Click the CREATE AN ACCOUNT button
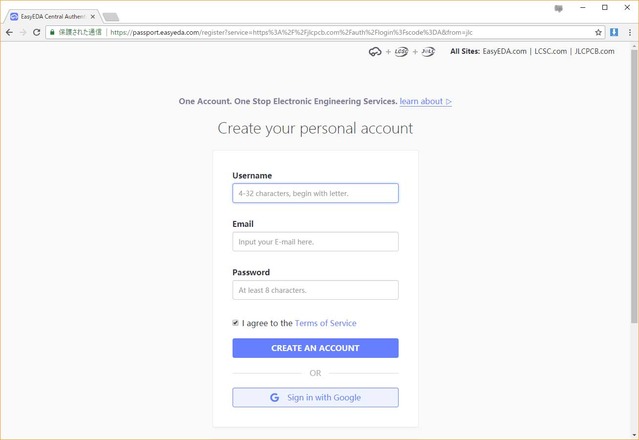 click(315, 348)
